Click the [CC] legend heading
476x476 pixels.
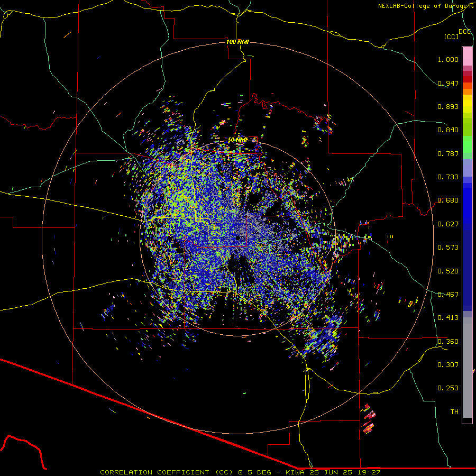pos(452,36)
